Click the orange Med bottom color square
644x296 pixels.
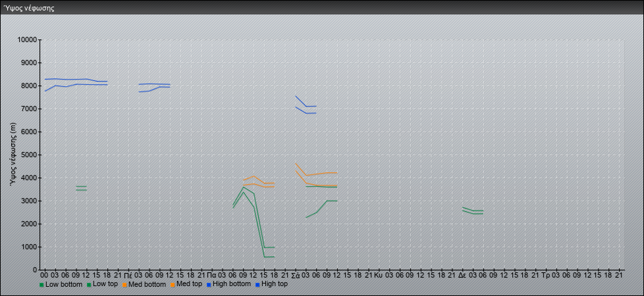(124, 285)
